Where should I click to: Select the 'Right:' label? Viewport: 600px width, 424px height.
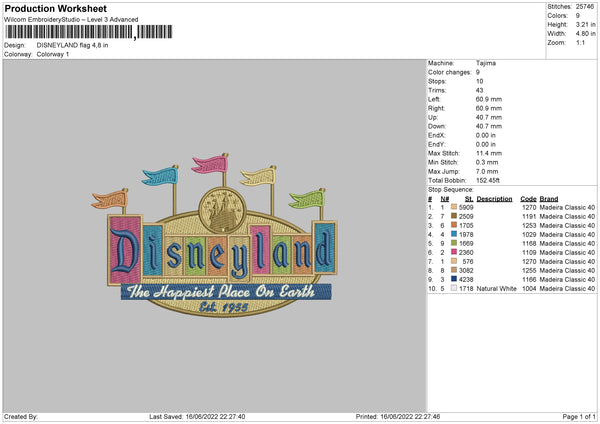[x=436, y=108]
